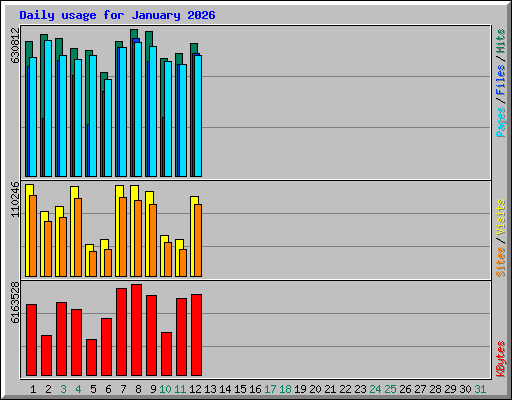Viewport: 512px width, 400px height.
Task: Click the orange Sites bar for day 1
Action: [33, 236]
